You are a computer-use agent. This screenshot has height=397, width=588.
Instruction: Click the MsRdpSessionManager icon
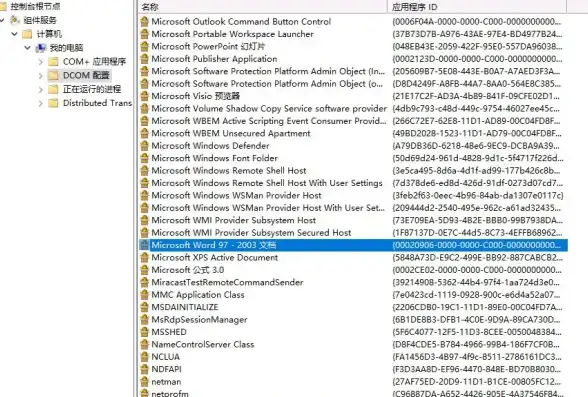point(144,319)
